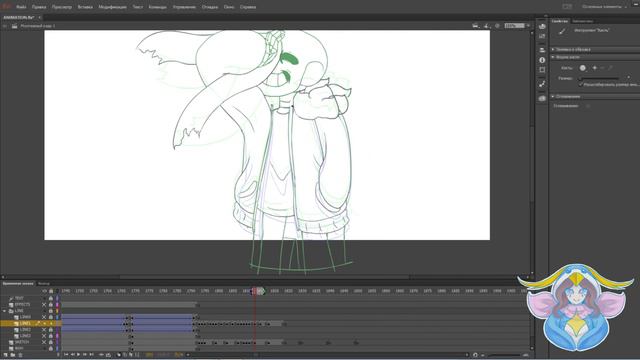Viewport: 640px width, 360px height.
Task: Open the workspace switcher dropdown
Action: click(604, 7)
